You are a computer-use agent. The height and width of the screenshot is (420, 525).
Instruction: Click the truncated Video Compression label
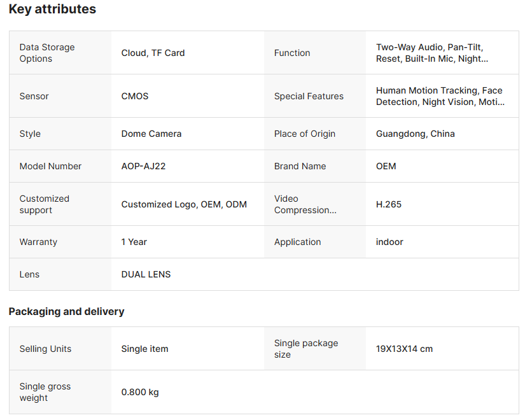pos(305,204)
